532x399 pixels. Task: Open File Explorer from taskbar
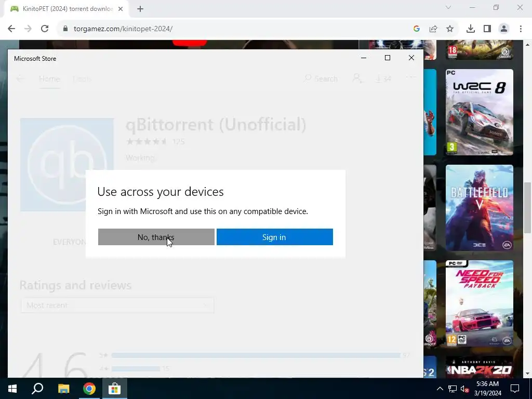point(63,389)
